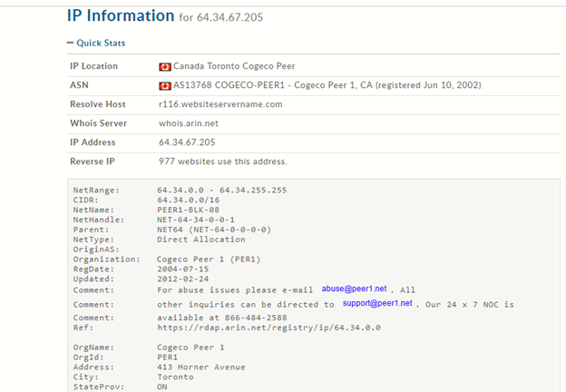
Task: Select the r116.websiteservername.com resolve host value
Action: point(220,104)
